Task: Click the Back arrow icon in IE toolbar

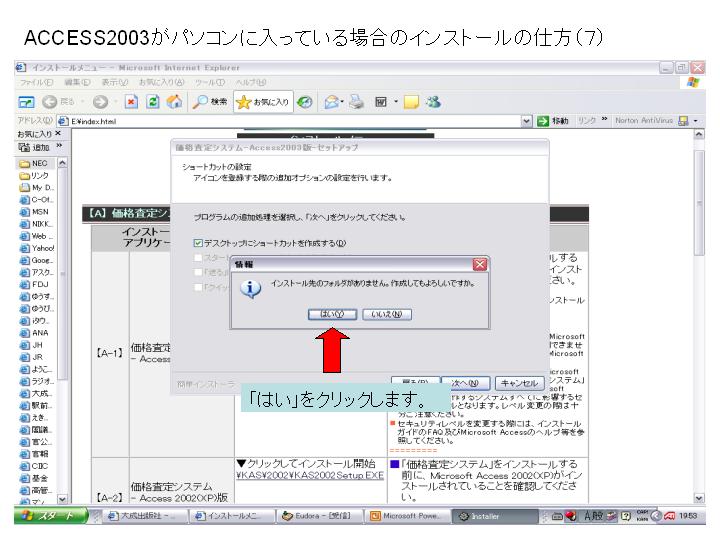Action: [50, 102]
